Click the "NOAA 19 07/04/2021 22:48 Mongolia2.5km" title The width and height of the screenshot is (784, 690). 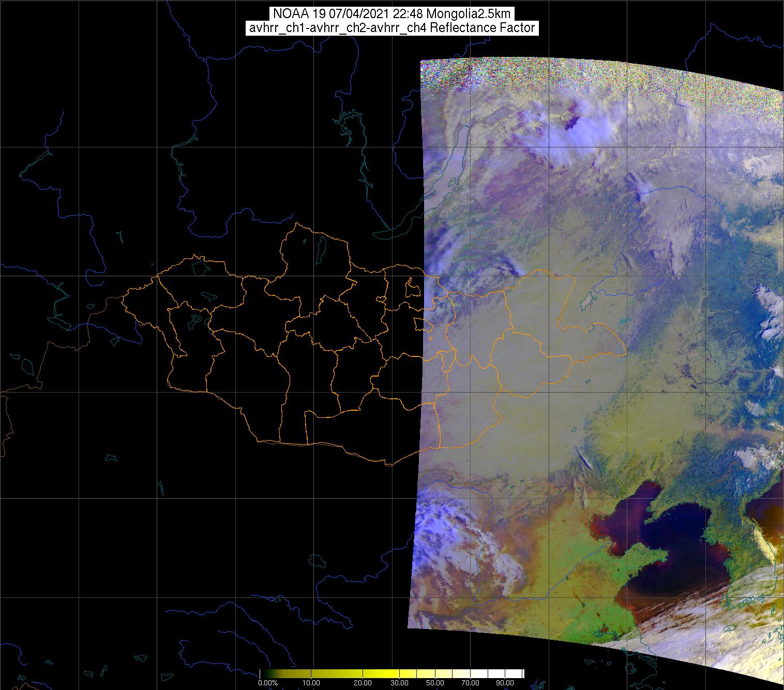click(391, 14)
